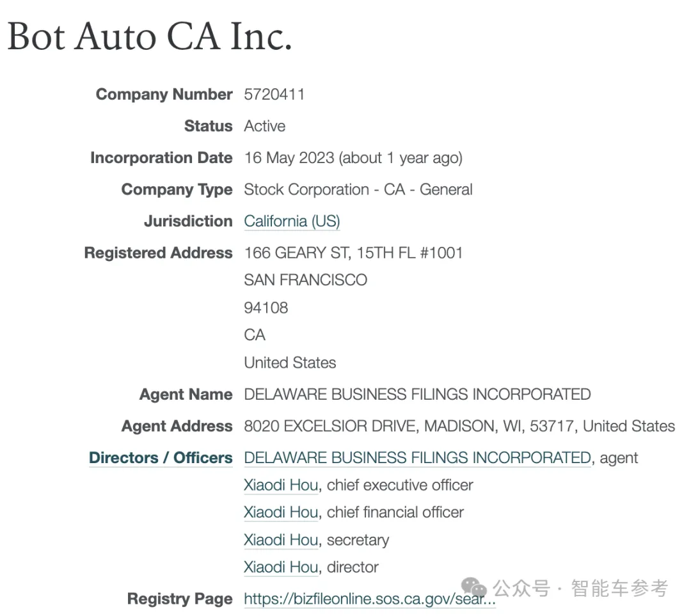691x616 pixels.
Task: Click the 94108 zip code
Action: (266, 308)
